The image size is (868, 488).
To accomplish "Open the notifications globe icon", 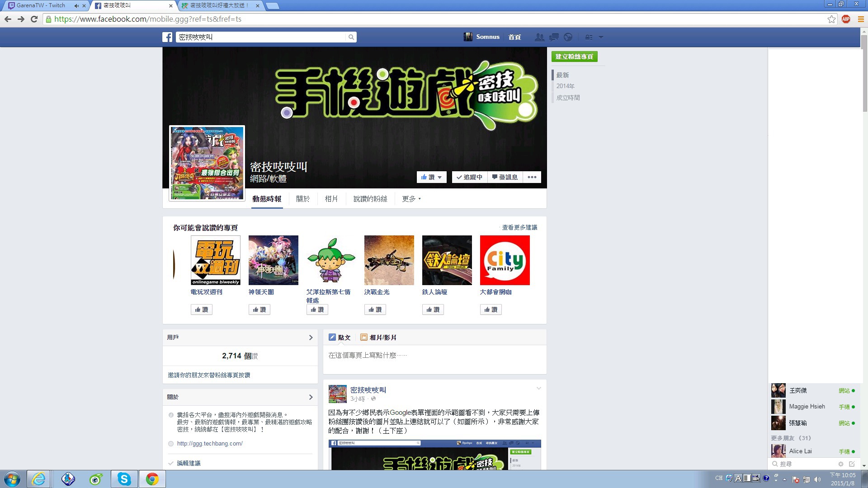I will click(568, 37).
